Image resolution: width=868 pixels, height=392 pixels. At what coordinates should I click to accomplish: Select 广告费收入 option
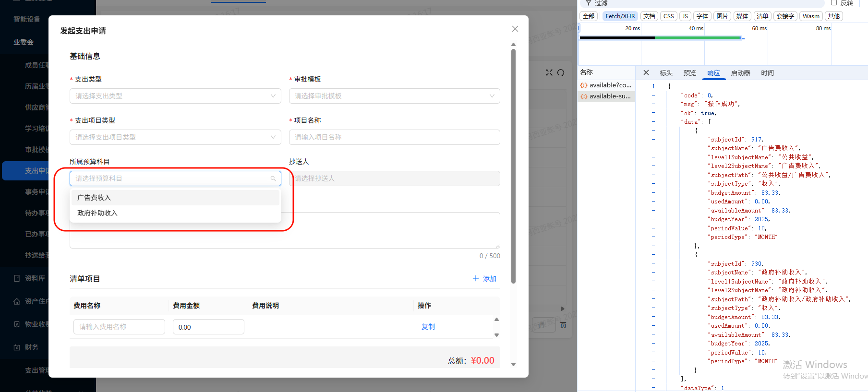175,198
